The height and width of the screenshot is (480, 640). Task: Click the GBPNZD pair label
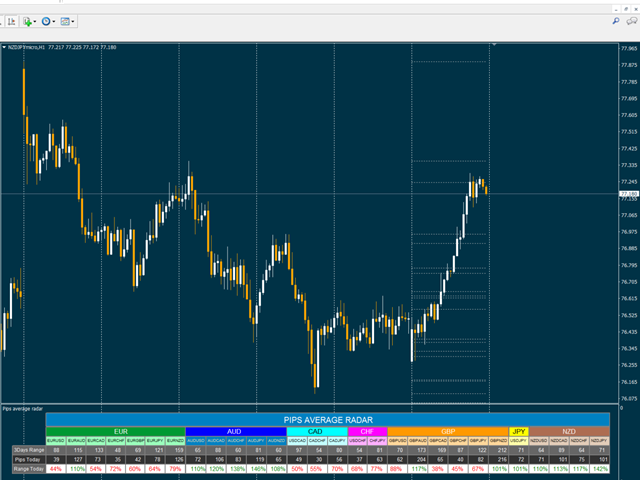click(498, 441)
